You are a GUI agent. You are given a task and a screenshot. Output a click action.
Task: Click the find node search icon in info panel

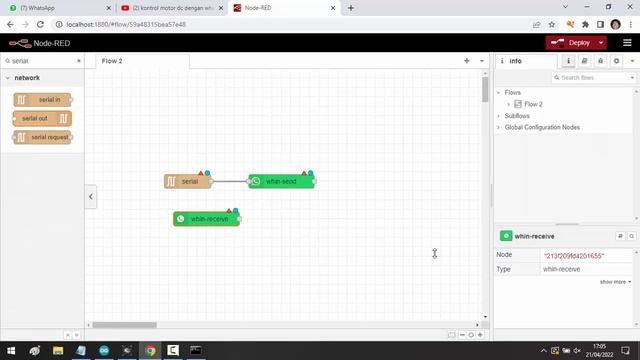coord(631,236)
